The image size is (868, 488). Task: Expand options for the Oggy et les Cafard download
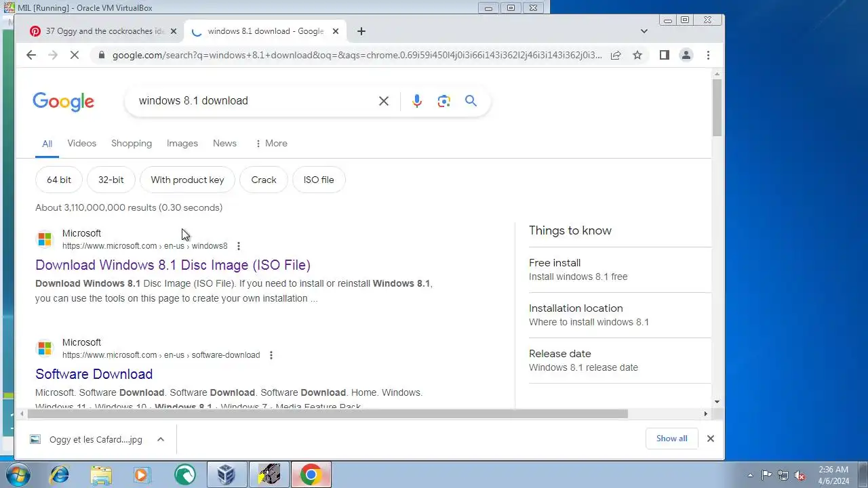coord(161,439)
